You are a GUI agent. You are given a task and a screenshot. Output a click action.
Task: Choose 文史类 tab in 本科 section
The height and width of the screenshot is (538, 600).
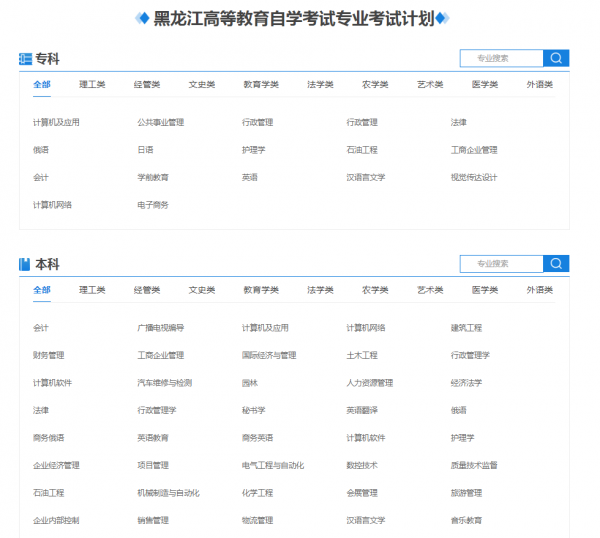point(202,290)
